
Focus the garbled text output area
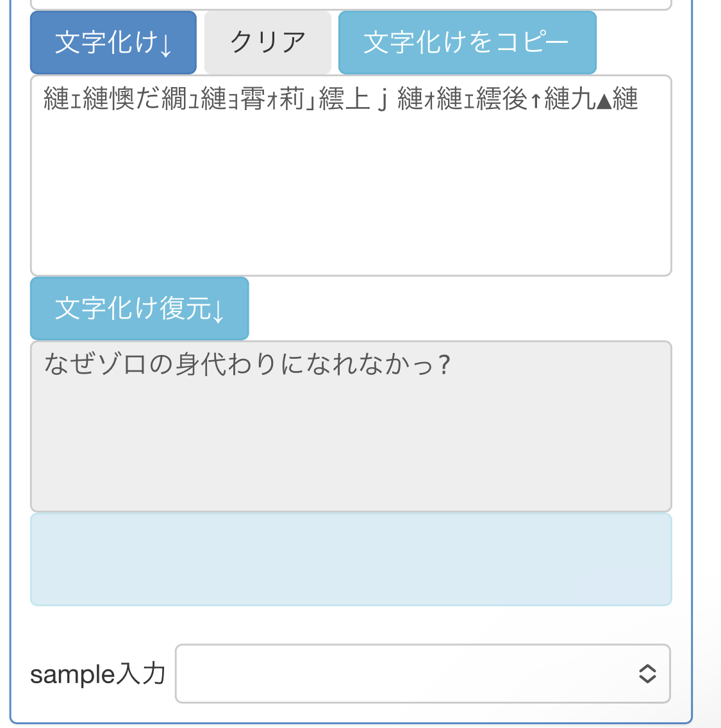click(351, 192)
